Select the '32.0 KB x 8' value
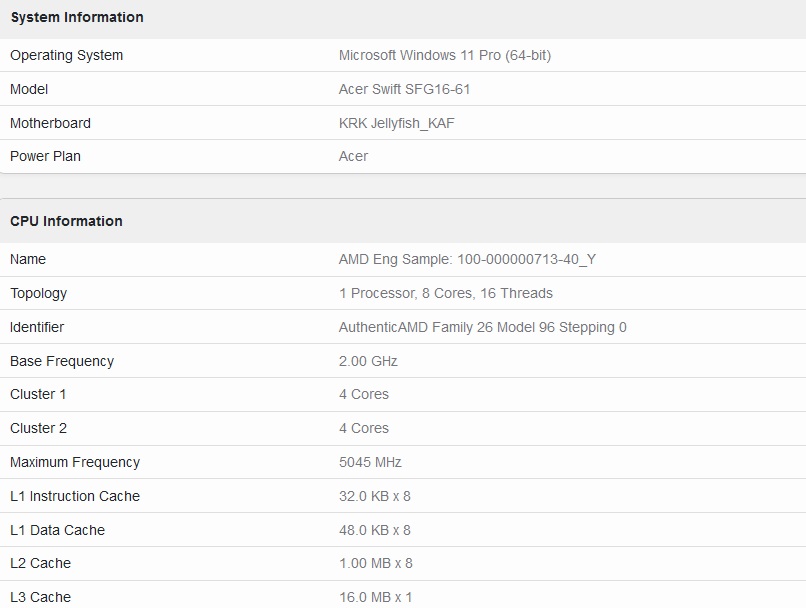Viewport: 806px width, 608px height. coord(375,496)
